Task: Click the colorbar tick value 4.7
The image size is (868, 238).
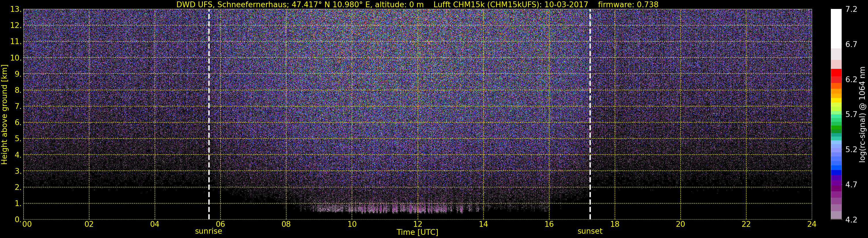Action: (x=851, y=185)
